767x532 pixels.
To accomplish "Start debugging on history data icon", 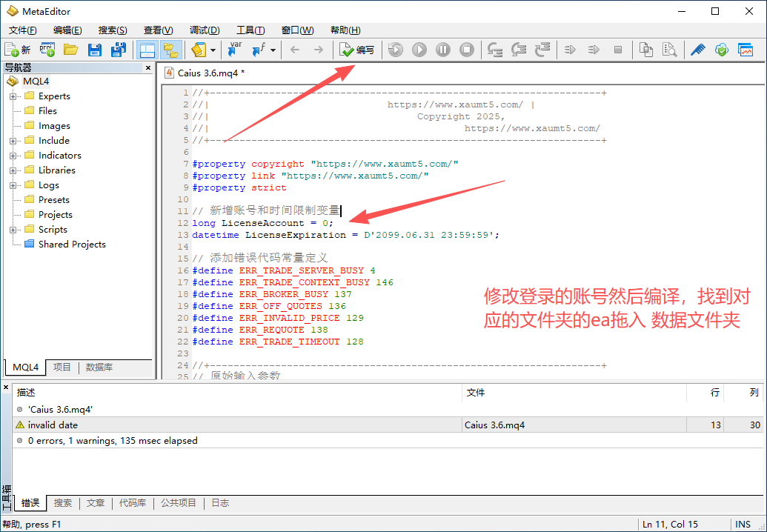I will 395,50.
